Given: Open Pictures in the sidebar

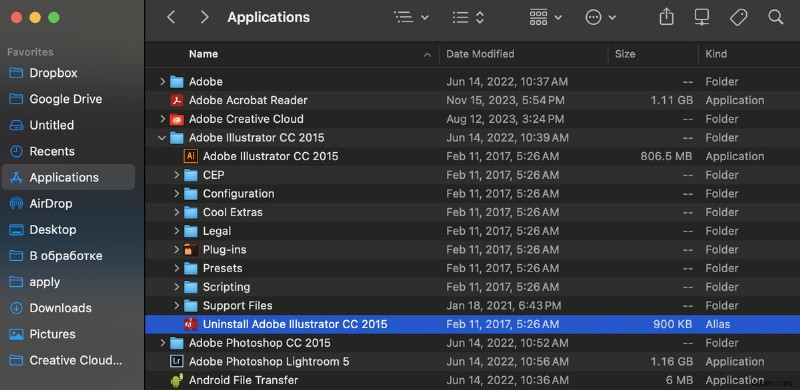Looking at the screenshot, I should (67, 334).
